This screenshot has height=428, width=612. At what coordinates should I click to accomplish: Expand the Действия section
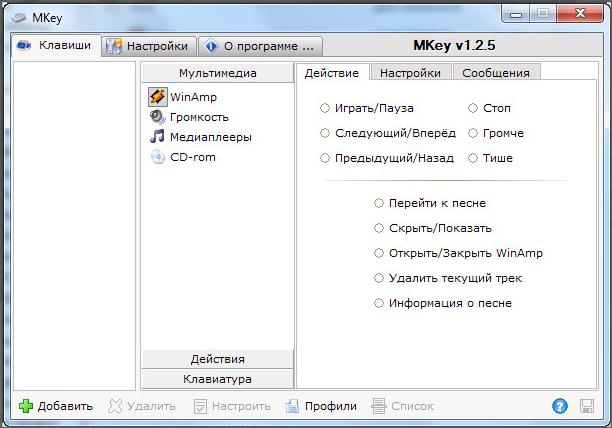[x=217, y=359]
